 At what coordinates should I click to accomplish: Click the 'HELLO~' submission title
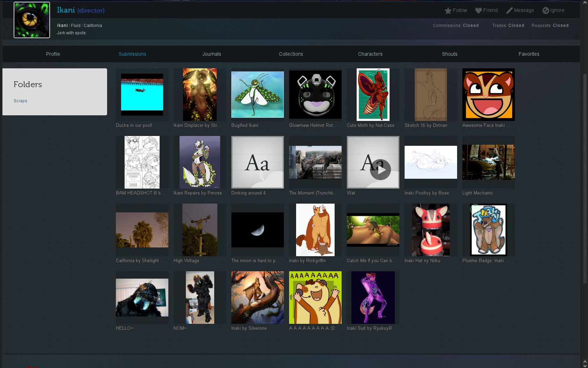[x=124, y=328]
